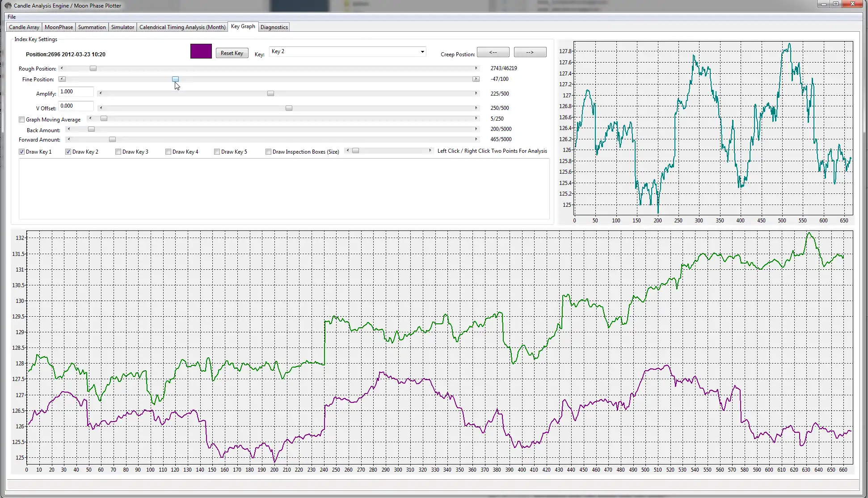Switch to the Diagnostics tab

click(x=274, y=27)
